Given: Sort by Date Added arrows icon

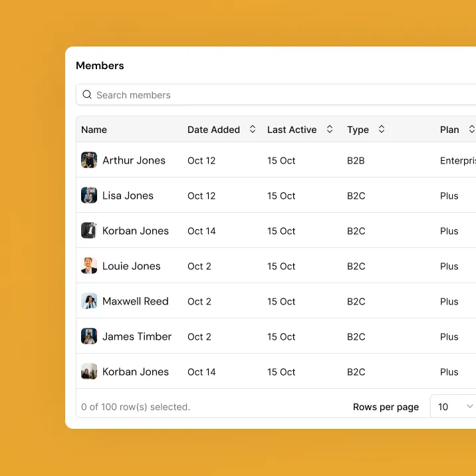Looking at the screenshot, I should [x=252, y=129].
